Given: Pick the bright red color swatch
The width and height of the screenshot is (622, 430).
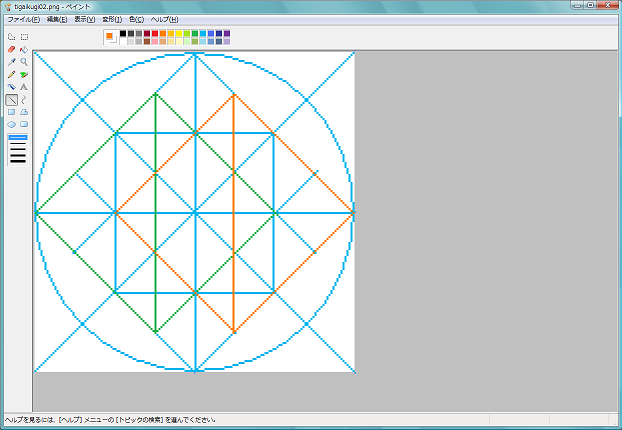Looking at the screenshot, I should (155, 34).
